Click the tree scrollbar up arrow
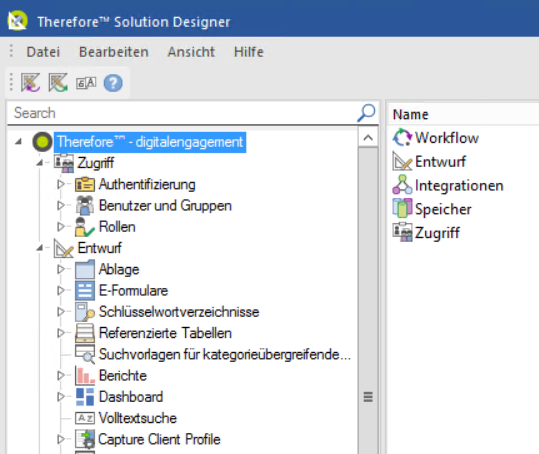Screen dimensions: 539x454 click(368, 138)
